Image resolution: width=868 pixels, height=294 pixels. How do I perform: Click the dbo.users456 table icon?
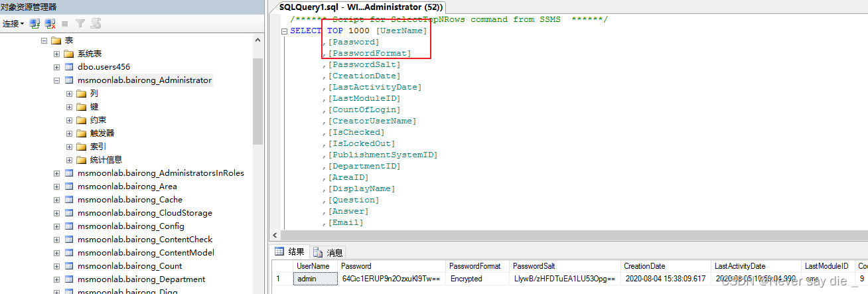69,67
